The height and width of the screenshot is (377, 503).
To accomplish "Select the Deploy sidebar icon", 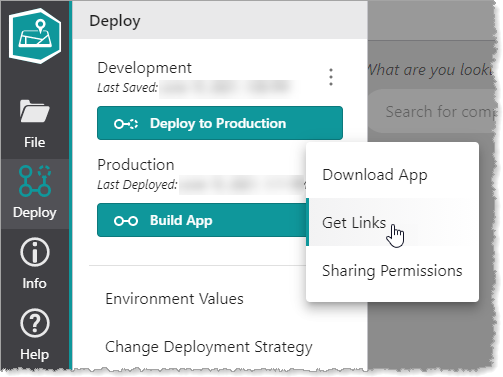I will (x=35, y=181).
